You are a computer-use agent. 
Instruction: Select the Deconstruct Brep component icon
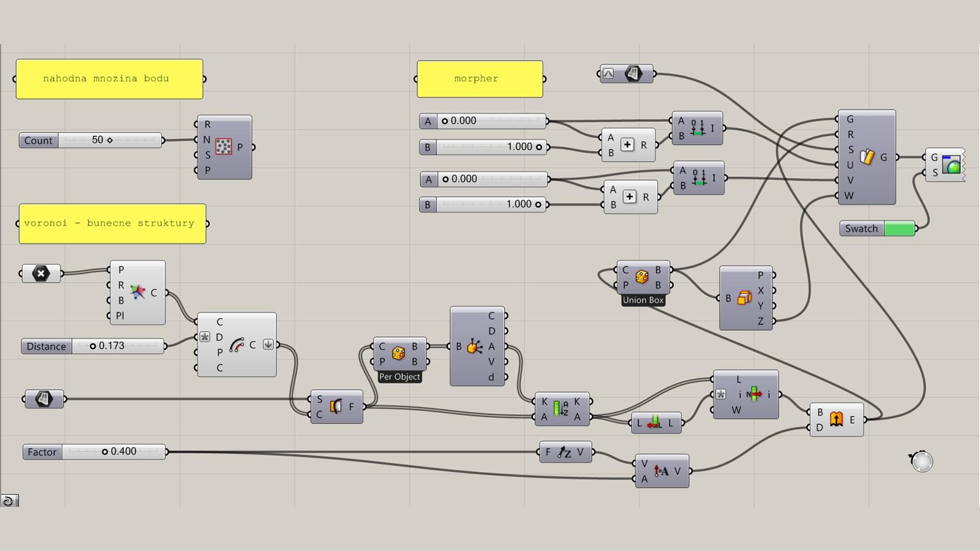point(475,347)
